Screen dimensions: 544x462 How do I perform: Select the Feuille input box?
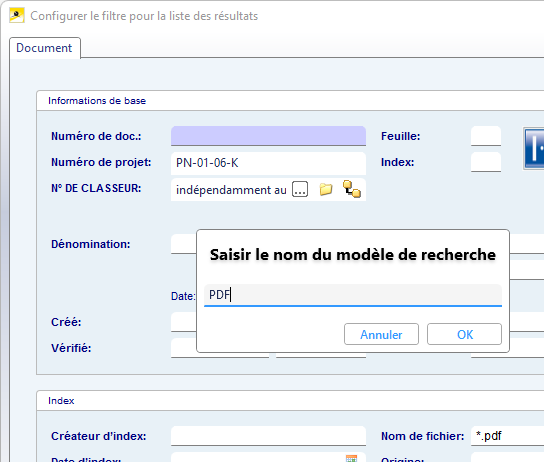(486, 136)
